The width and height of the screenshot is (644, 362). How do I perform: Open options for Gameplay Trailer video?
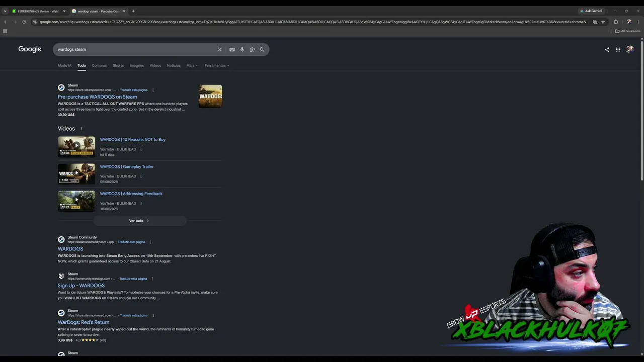point(141,176)
